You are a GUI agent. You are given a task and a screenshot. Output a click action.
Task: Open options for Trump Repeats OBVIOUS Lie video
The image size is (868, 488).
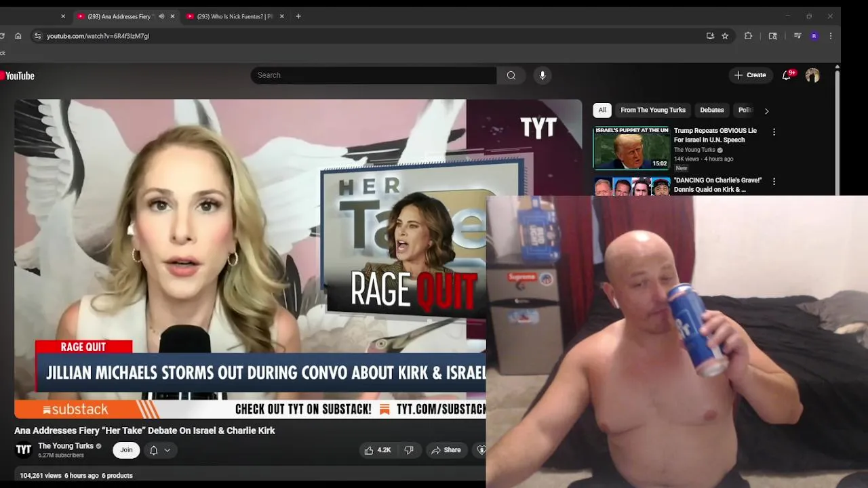(774, 132)
